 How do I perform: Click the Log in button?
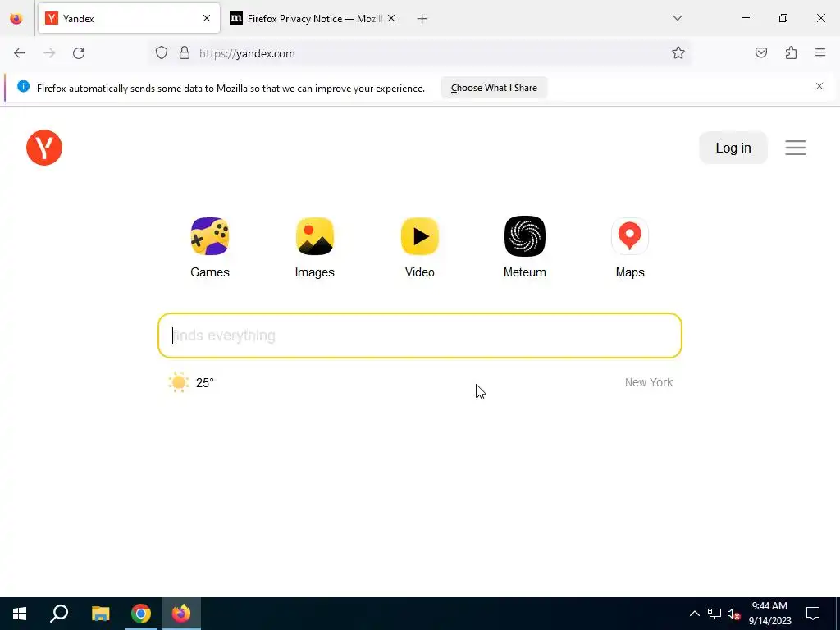(733, 148)
